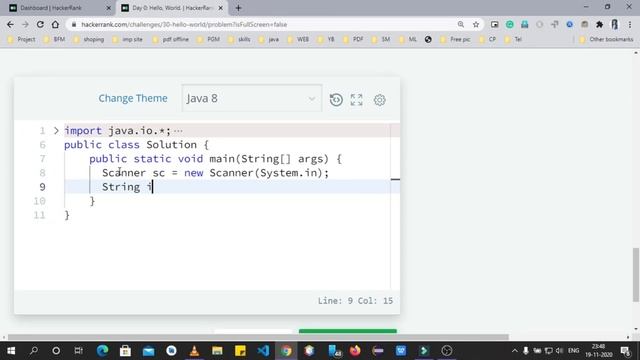Open Mail app from taskbar

(149, 351)
